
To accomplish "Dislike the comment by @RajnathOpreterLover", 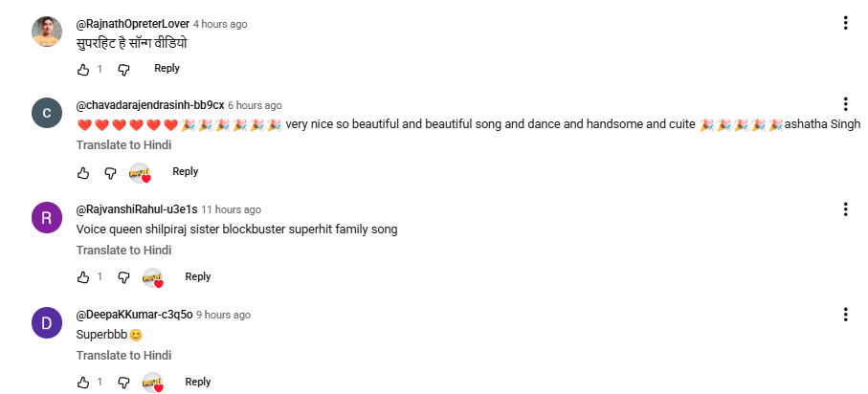I will pyautogui.click(x=123, y=70).
